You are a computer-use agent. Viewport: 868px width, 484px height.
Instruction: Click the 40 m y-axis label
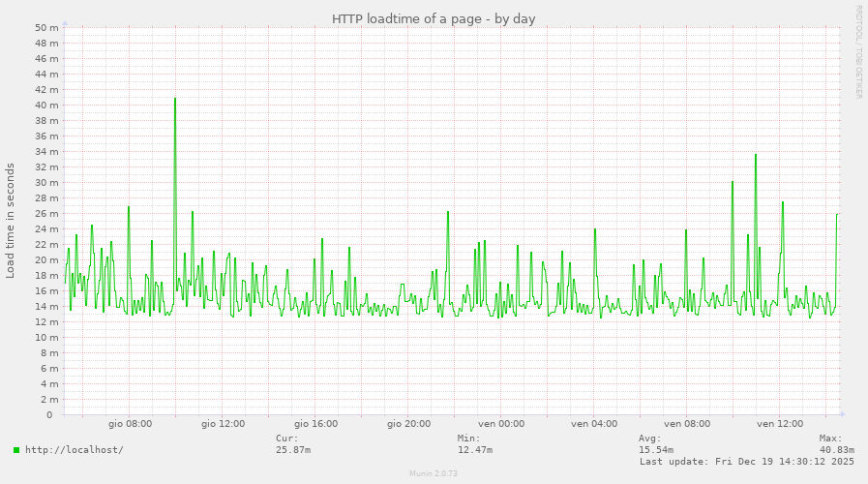(46, 105)
